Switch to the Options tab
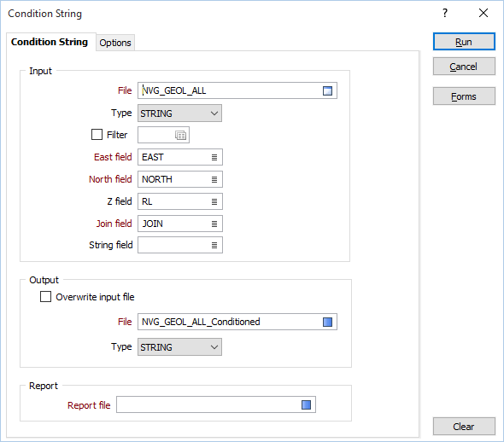Image resolution: width=504 pixels, height=442 pixels. pyautogui.click(x=115, y=43)
